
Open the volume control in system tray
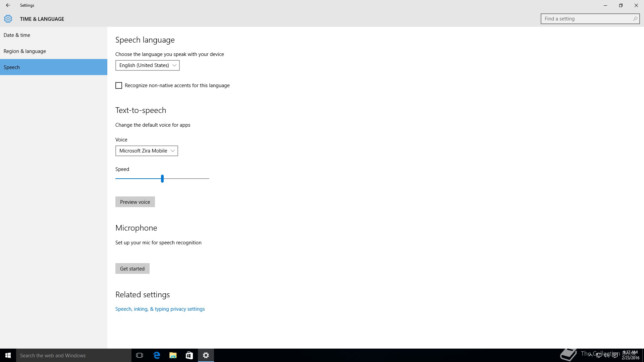coord(607,356)
